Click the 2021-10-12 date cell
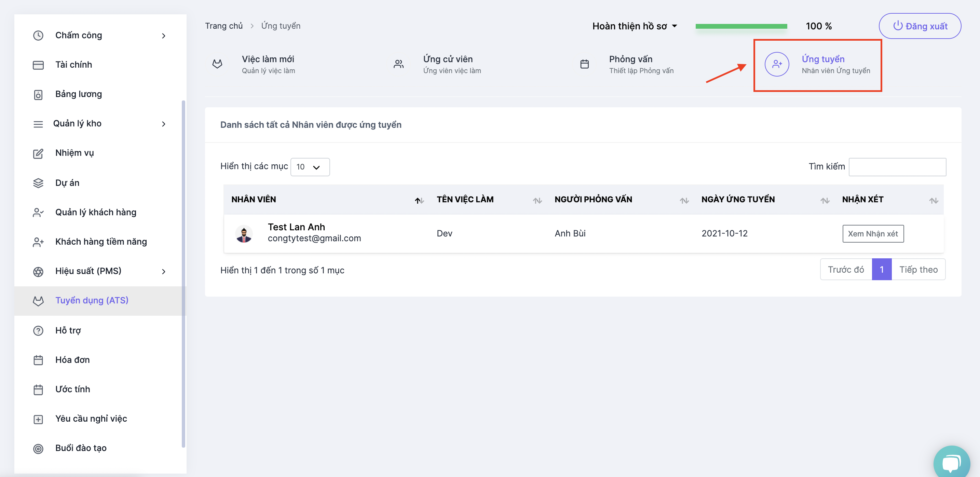The width and height of the screenshot is (980, 477). [x=724, y=234]
